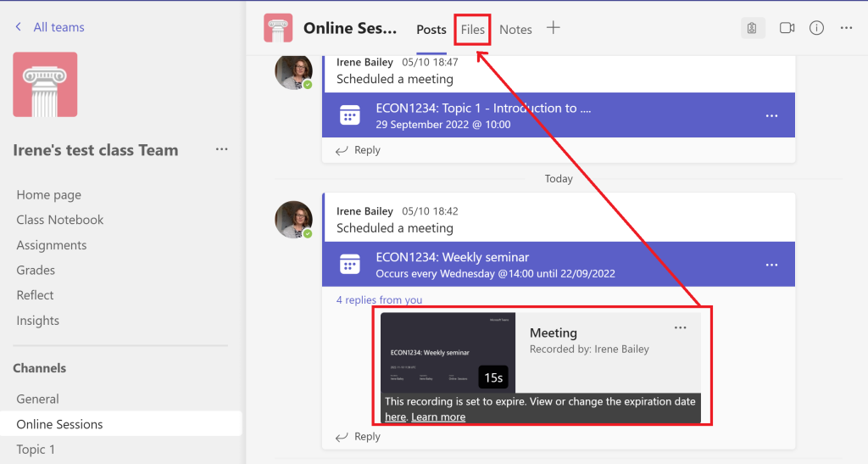The height and width of the screenshot is (464, 868).
Task: Click calendar icon on Weekly seminar meeting
Action: (350, 264)
